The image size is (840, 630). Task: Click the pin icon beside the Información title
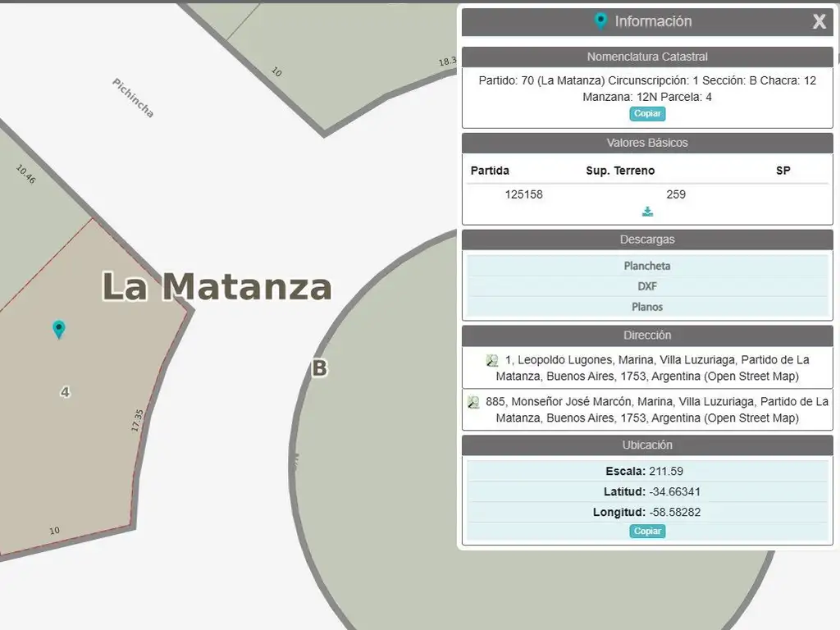pyautogui.click(x=600, y=21)
